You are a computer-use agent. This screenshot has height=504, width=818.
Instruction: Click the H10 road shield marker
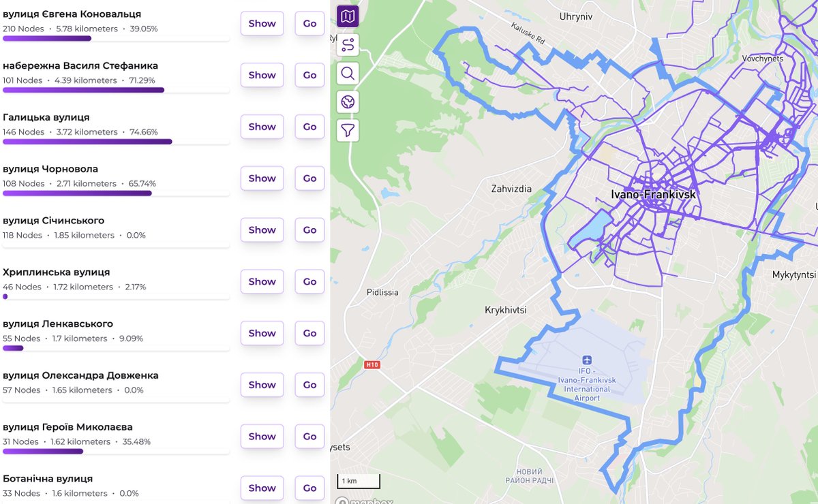point(372,364)
